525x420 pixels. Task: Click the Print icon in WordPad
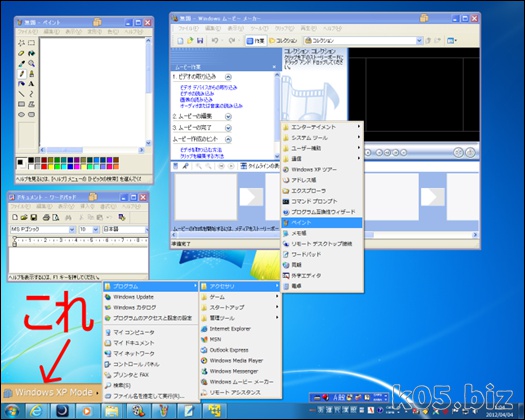pyautogui.click(x=46, y=217)
